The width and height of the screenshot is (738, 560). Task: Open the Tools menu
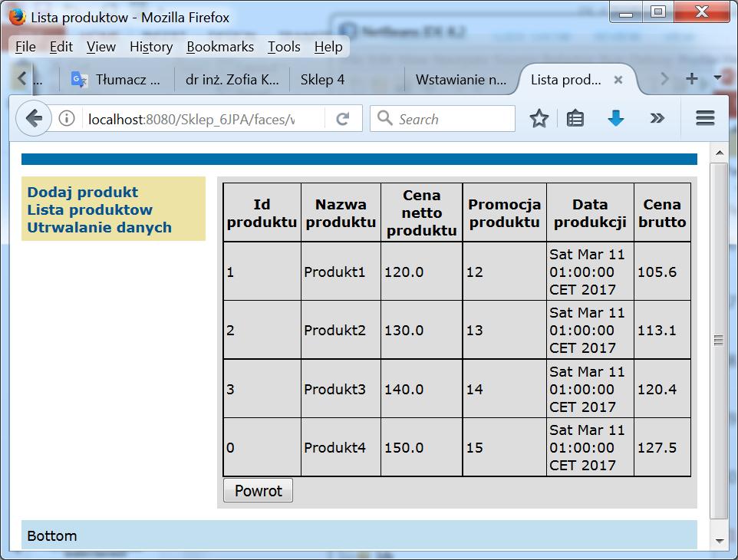[284, 47]
